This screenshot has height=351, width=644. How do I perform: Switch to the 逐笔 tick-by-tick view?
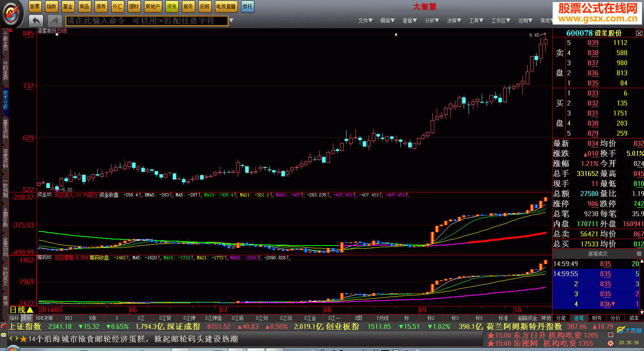tap(579, 318)
